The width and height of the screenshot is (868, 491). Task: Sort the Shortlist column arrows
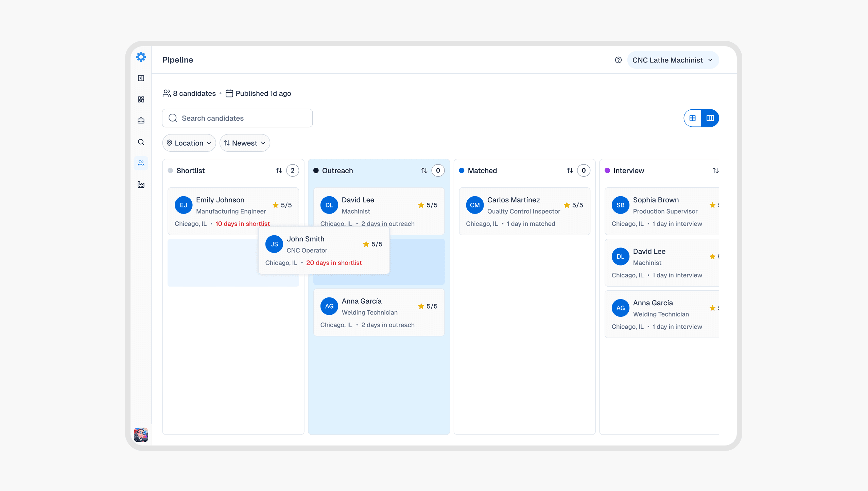[x=279, y=170]
